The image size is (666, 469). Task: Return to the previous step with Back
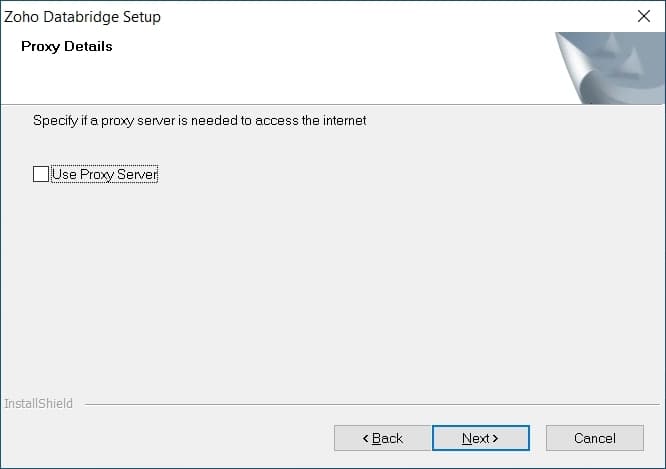[383, 438]
